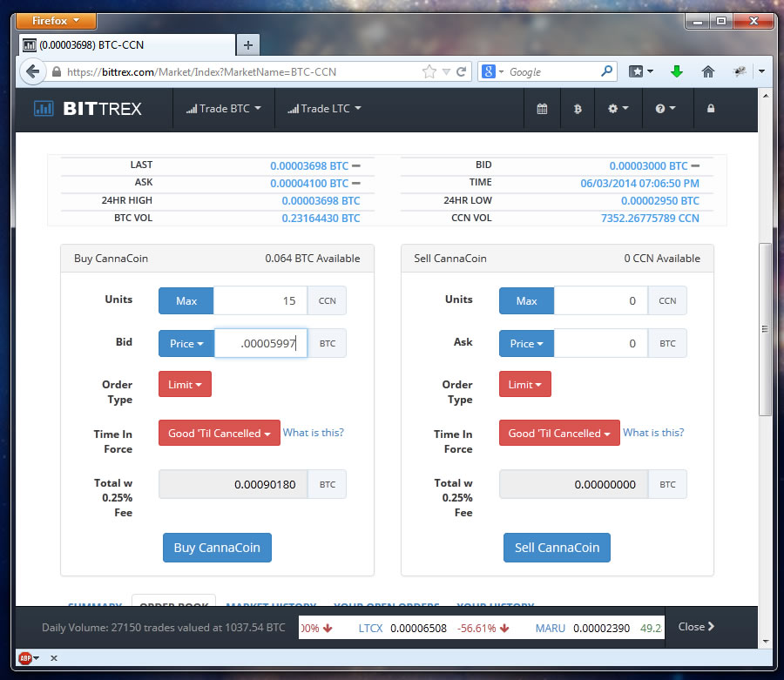The height and width of the screenshot is (680, 784).
Task: Click the page vertical scrollbar thumb
Action: (765, 329)
